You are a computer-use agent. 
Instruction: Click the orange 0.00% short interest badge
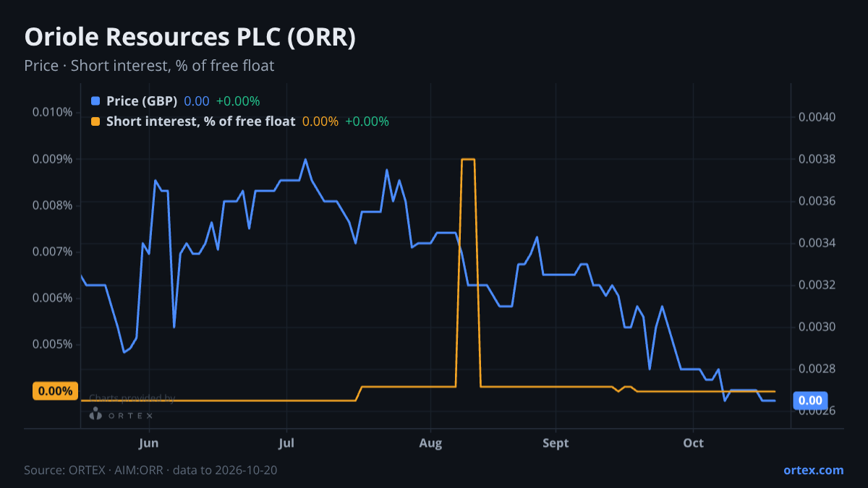(56, 391)
